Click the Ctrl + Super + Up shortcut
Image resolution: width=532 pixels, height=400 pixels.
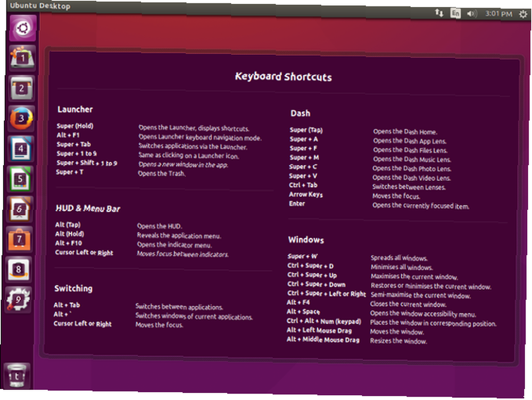coord(312,275)
